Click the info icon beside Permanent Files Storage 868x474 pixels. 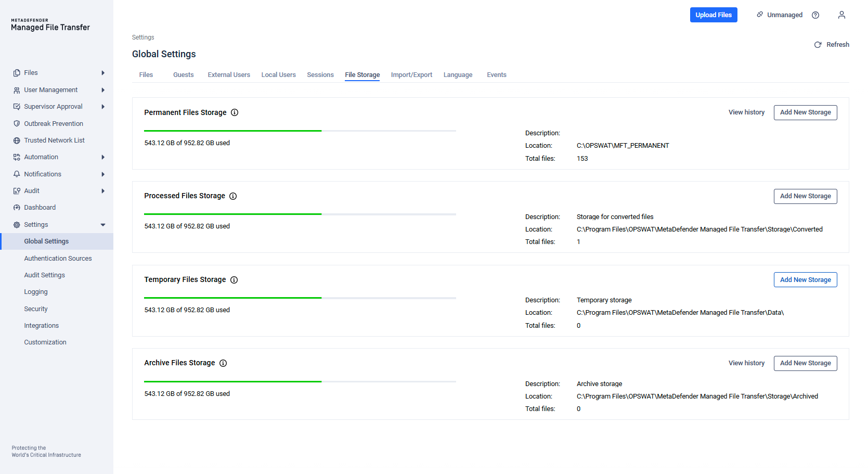click(235, 112)
